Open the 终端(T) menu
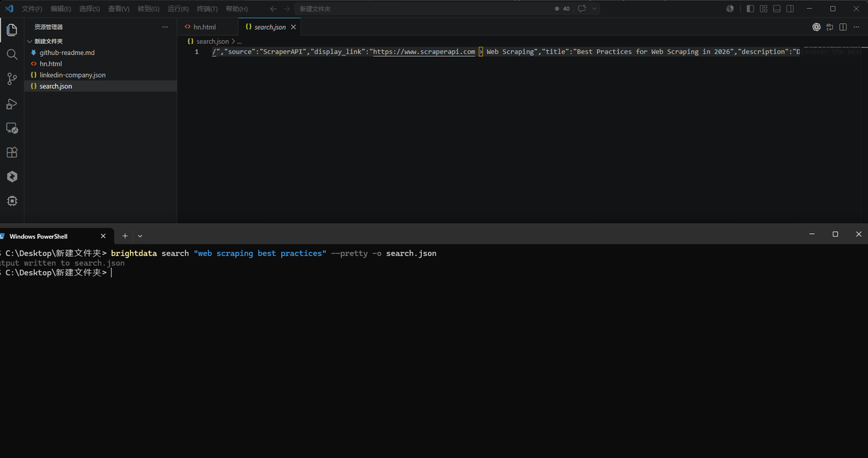 (207, 9)
